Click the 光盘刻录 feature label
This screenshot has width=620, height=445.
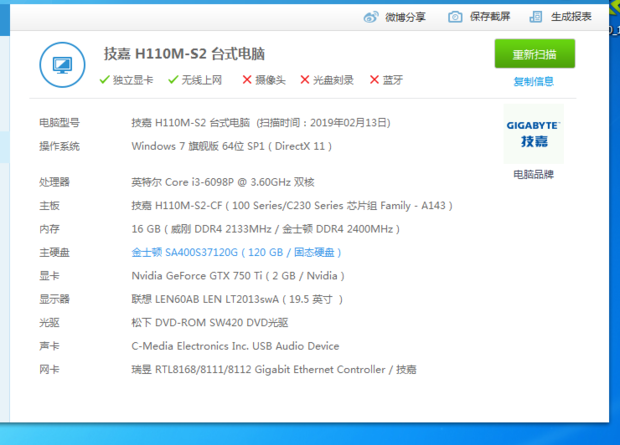pyautogui.click(x=333, y=80)
